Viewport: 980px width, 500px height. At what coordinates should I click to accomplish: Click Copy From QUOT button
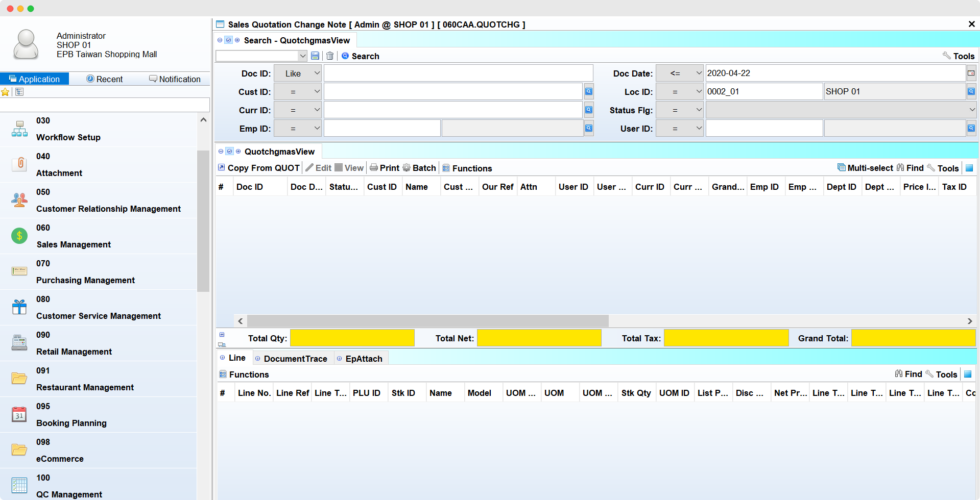(259, 168)
